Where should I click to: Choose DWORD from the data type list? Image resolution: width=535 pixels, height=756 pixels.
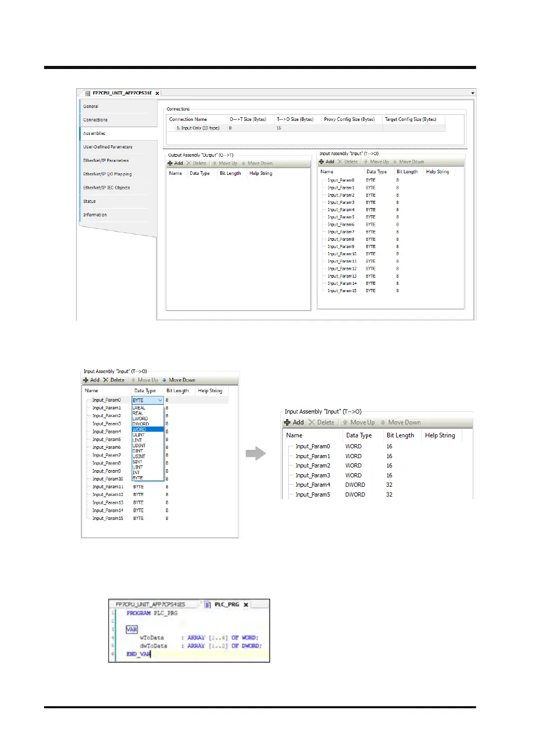click(140, 424)
